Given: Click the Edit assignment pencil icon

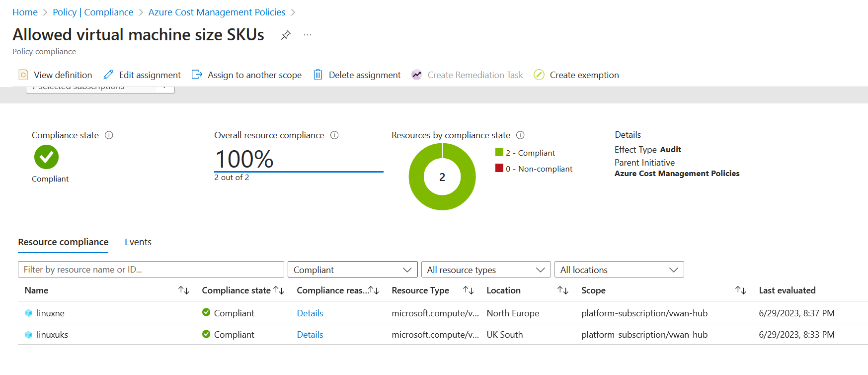Looking at the screenshot, I should pyautogui.click(x=108, y=75).
